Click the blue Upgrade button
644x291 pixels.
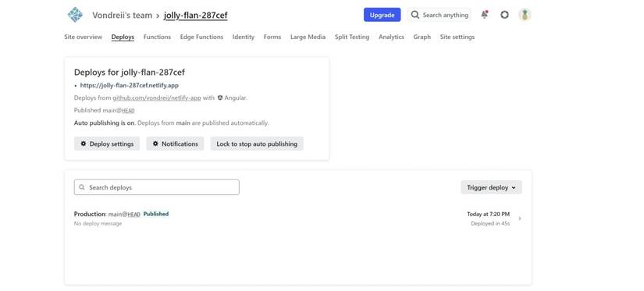[x=382, y=15]
